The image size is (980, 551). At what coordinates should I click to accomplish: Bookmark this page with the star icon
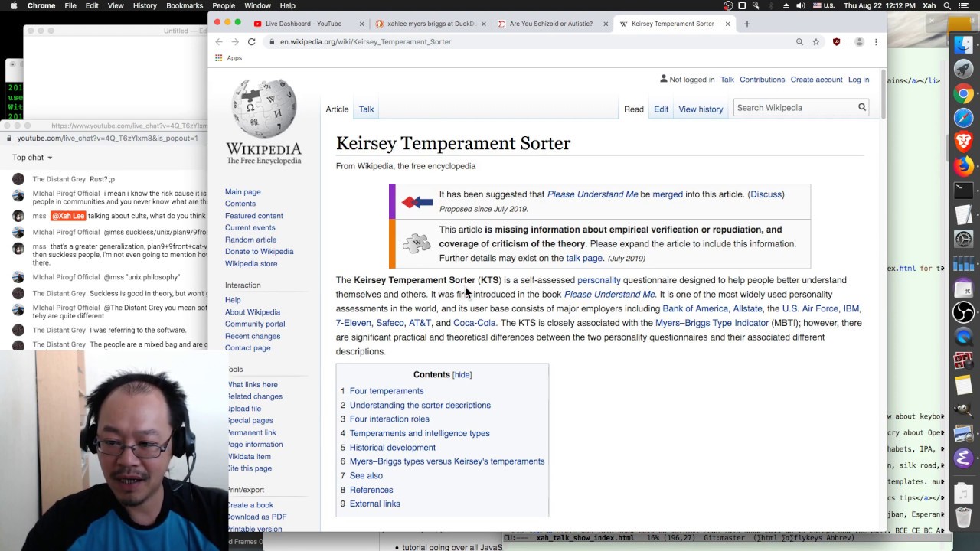816,42
